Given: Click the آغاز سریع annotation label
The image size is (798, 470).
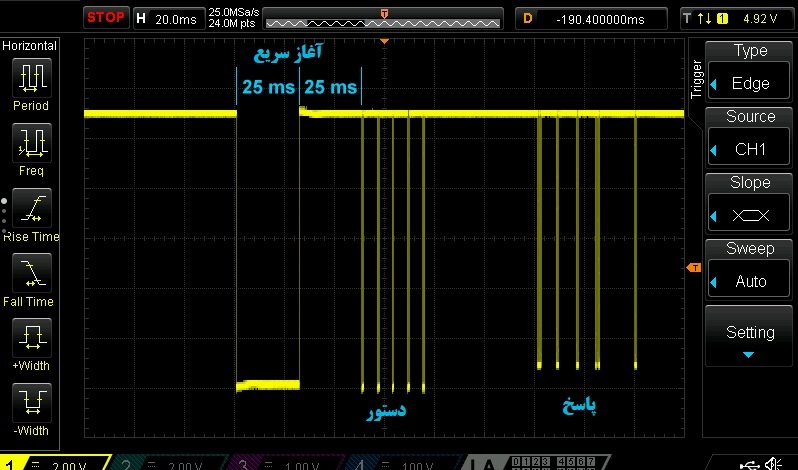Looking at the screenshot, I should (288, 53).
